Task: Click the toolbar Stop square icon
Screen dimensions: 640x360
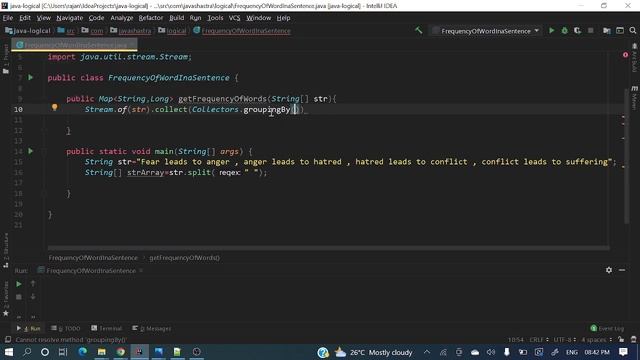Action: pos(590,31)
